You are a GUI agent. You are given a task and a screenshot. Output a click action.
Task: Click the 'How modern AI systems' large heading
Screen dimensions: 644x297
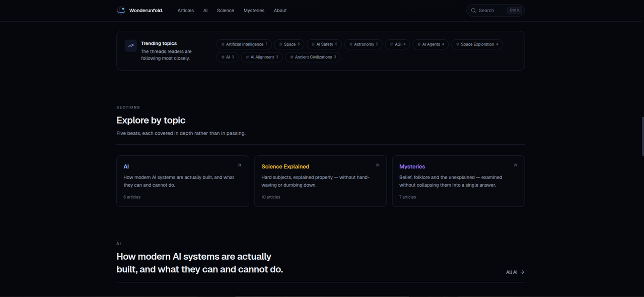click(200, 263)
